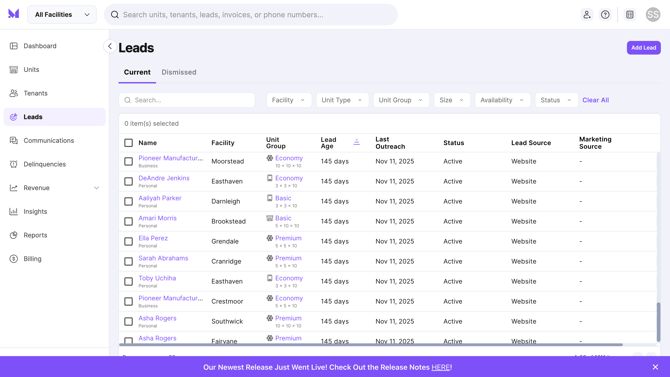Click the Add Lead button

tap(644, 47)
